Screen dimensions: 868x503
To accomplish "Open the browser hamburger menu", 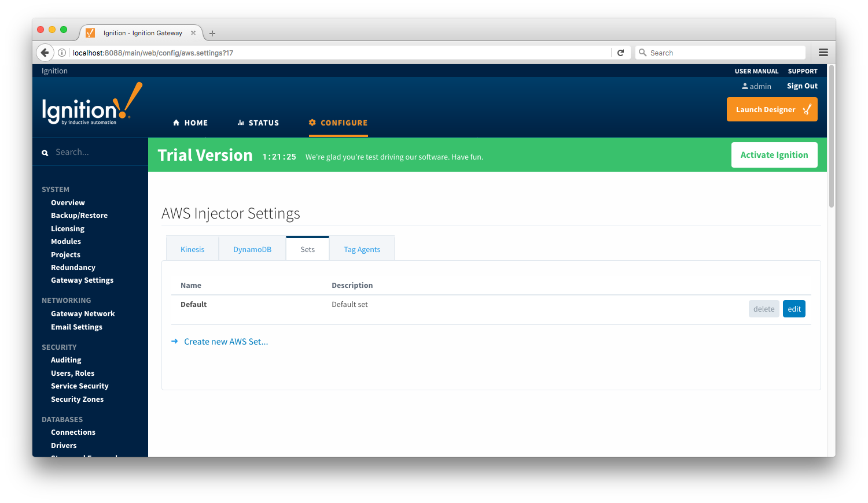I will (823, 53).
